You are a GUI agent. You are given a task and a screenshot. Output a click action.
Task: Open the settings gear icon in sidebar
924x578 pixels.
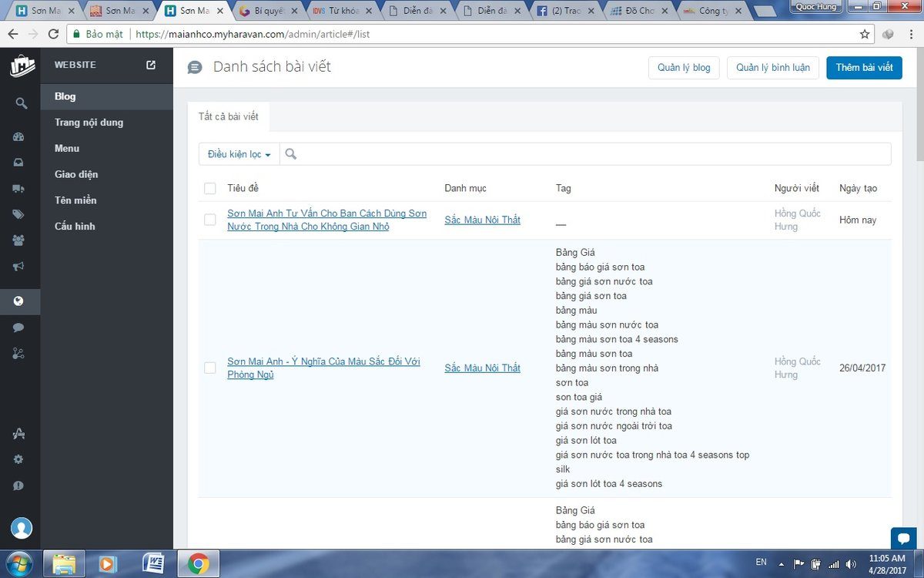[19, 459]
